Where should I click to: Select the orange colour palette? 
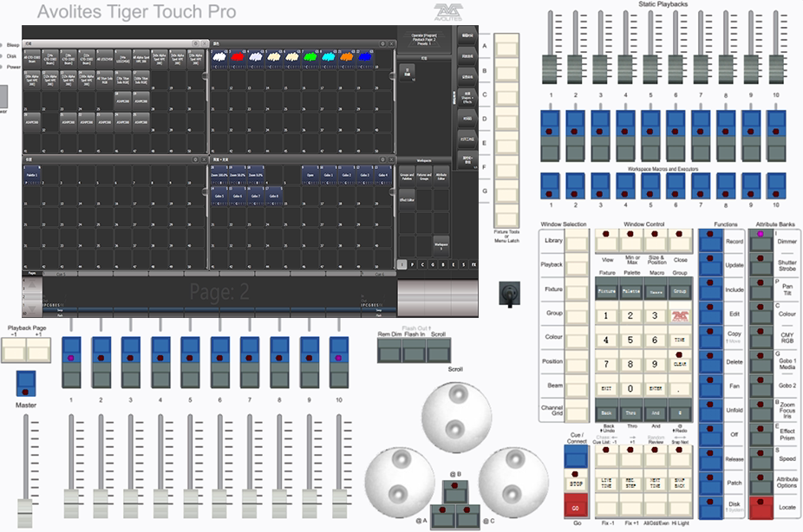(346, 59)
